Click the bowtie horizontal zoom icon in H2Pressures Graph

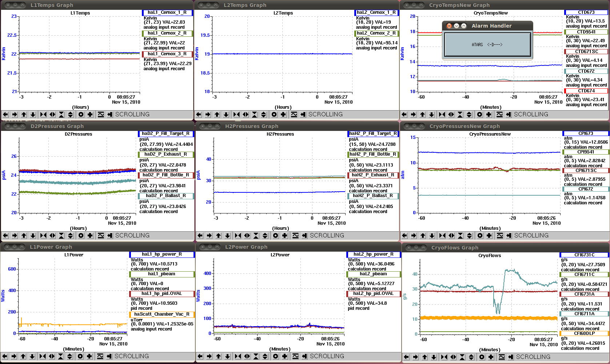[238, 236]
